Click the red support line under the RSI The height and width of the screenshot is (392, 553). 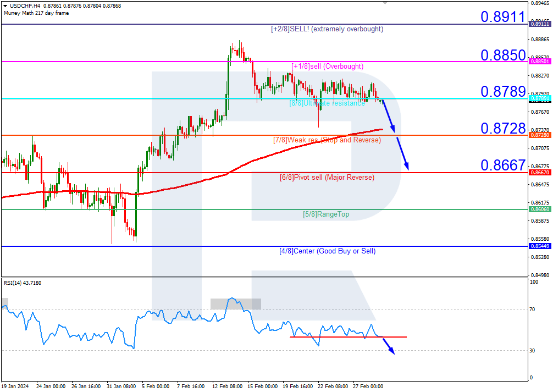point(349,338)
